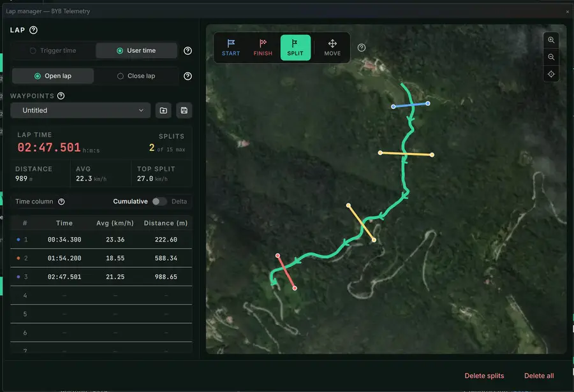Zoom in on the map

tap(551, 40)
